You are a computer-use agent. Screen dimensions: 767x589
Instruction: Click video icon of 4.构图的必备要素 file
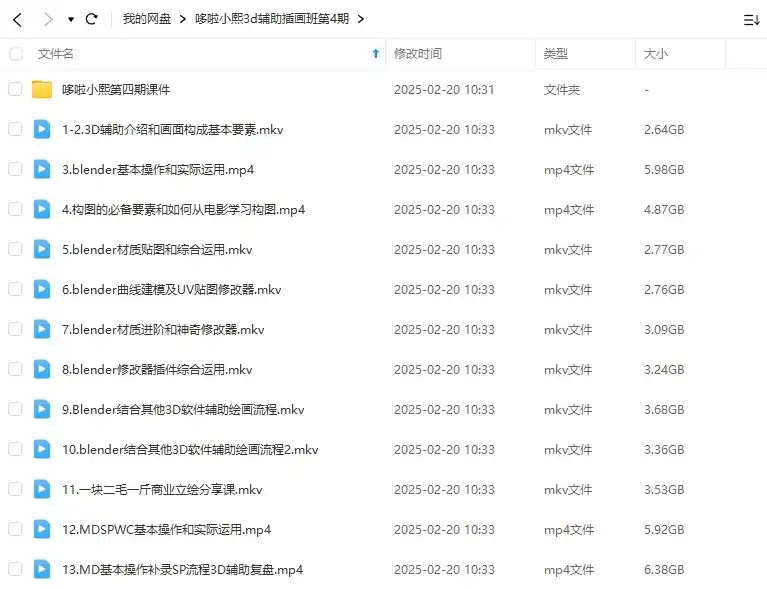coord(42,209)
